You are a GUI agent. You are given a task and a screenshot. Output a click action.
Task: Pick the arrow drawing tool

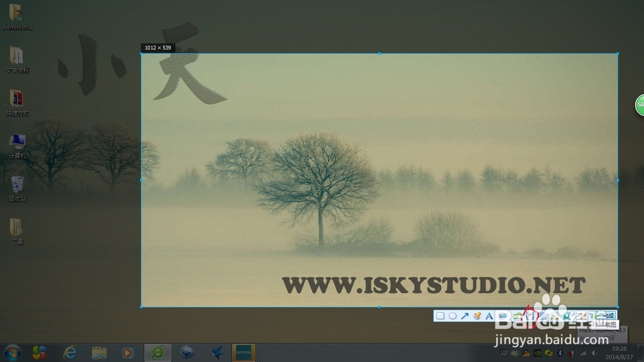(465, 316)
